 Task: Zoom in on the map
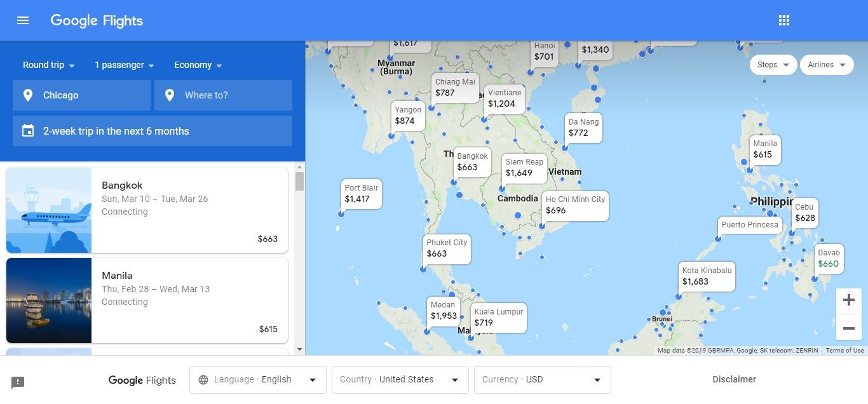point(849,300)
